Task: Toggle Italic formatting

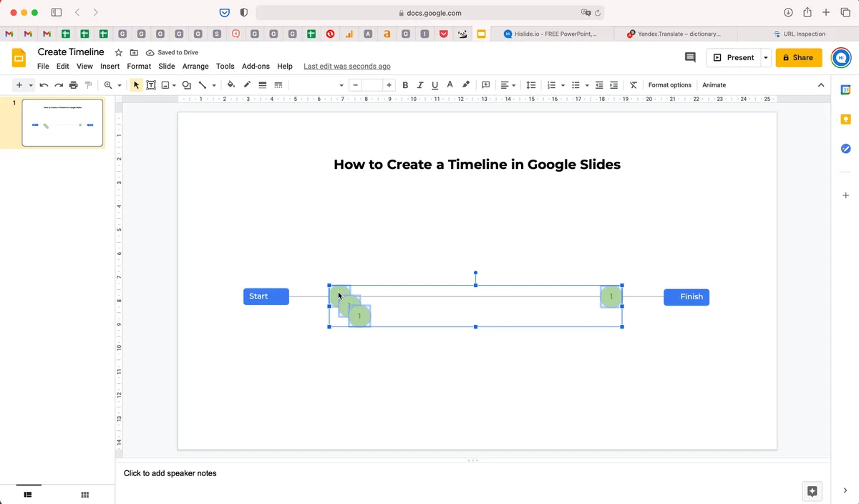Action: 420,85
